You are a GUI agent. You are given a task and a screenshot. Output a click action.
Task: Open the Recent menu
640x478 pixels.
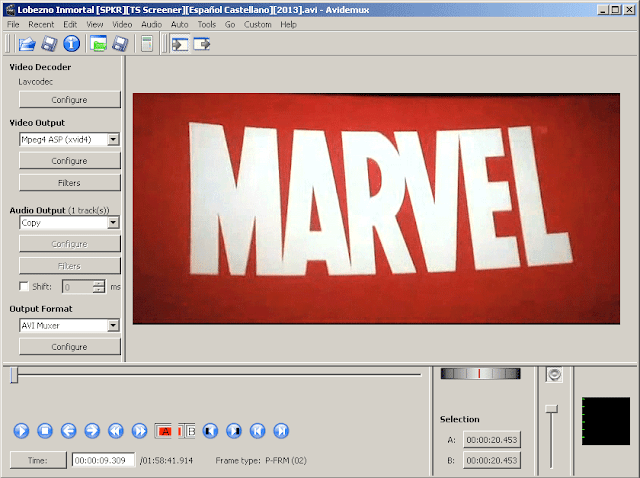point(41,24)
